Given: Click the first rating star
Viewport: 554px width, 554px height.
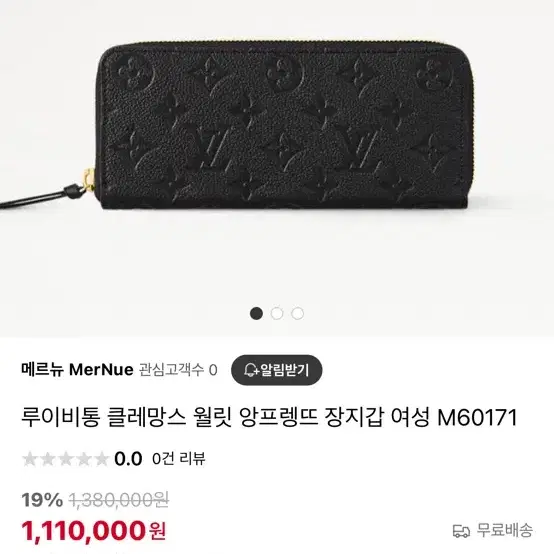Looking at the screenshot, I should [30, 459].
